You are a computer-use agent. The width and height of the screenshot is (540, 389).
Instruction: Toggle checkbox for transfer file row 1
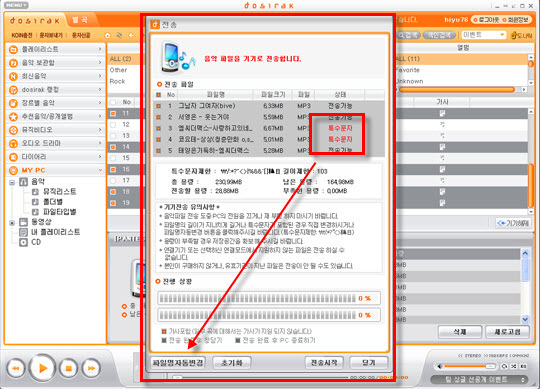click(x=158, y=106)
